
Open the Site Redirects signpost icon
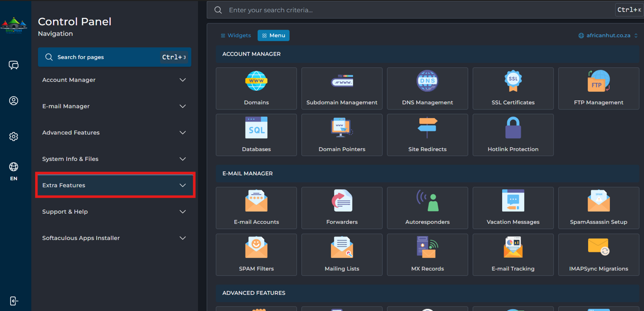427,135
